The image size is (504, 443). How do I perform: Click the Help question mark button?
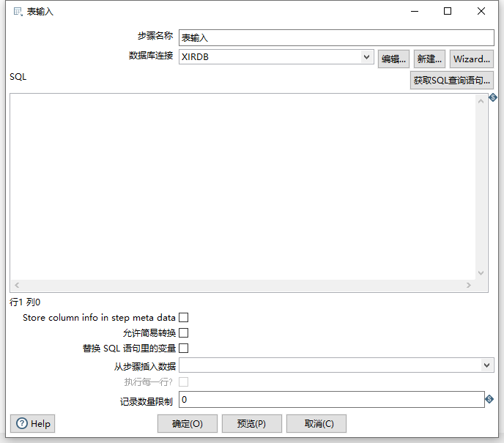pyautogui.click(x=33, y=423)
